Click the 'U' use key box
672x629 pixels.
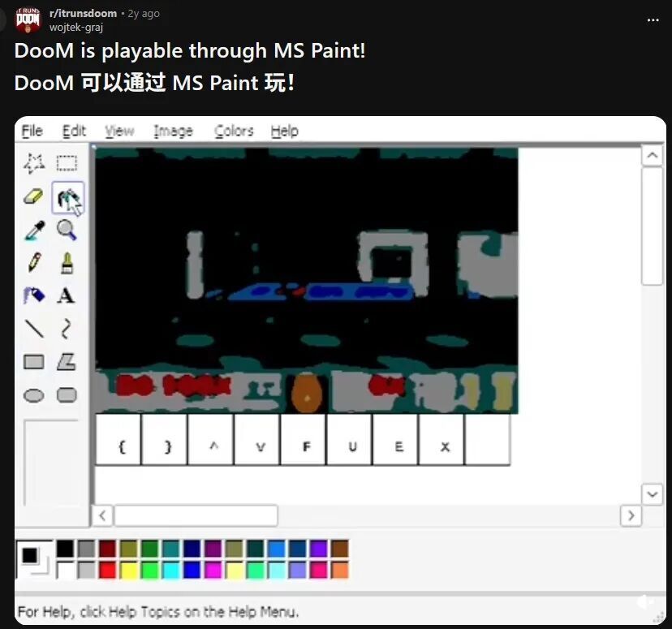click(x=350, y=440)
